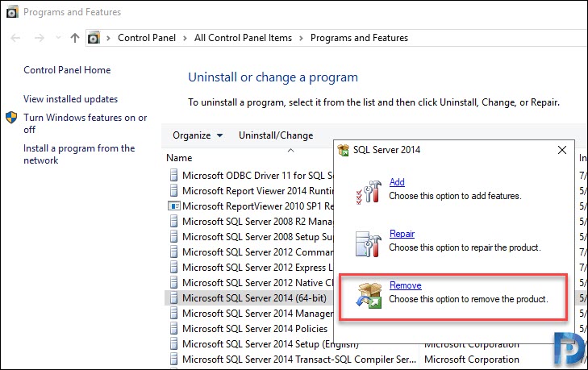
Task: Click the Programs and Features window title icon
Action: pos(11,12)
